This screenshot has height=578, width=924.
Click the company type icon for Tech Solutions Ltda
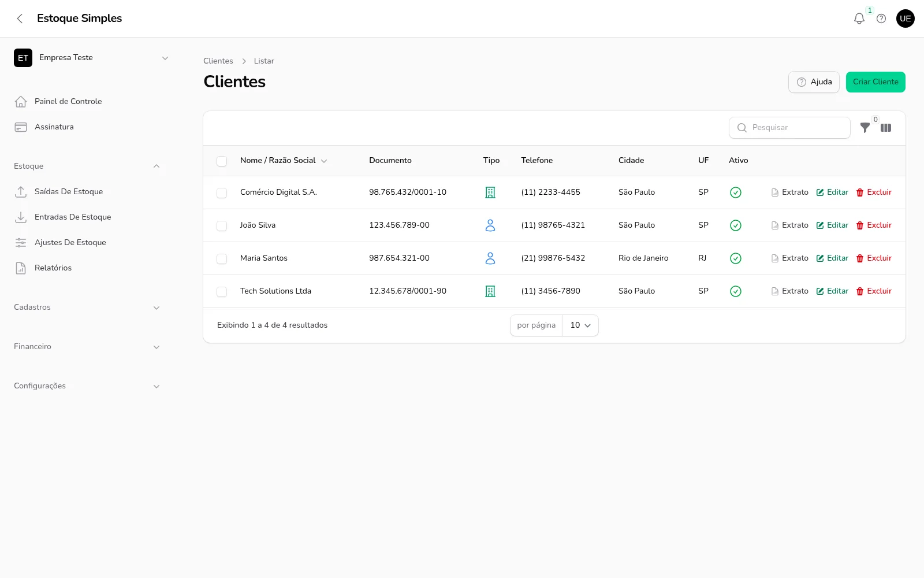tap(490, 291)
